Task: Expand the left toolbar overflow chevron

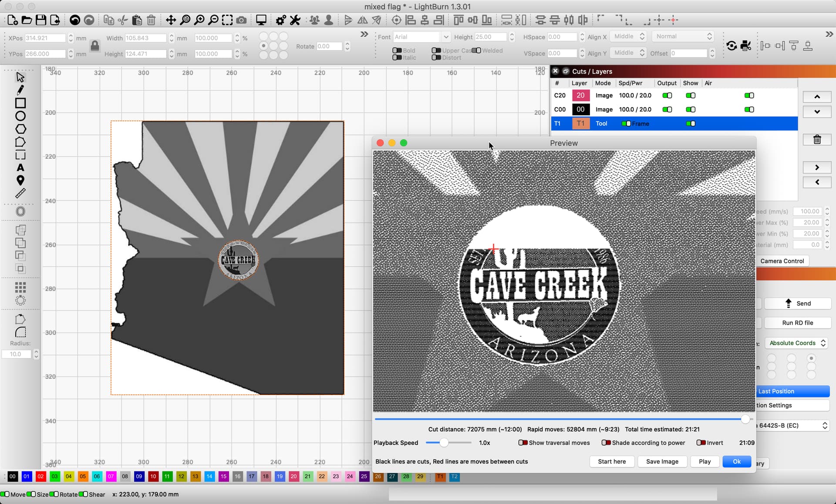Action: pyautogui.click(x=364, y=34)
